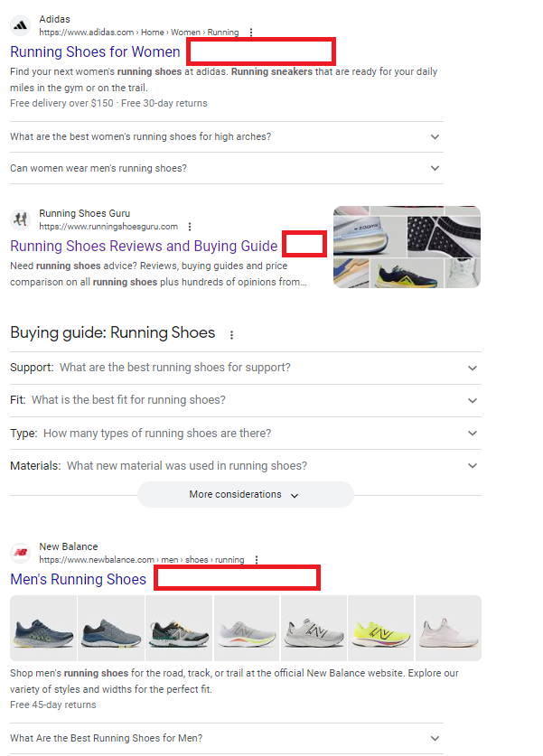Expand Materials: new material used in running shoes
The height and width of the screenshot is (756, 543).
tap(246, 466)
